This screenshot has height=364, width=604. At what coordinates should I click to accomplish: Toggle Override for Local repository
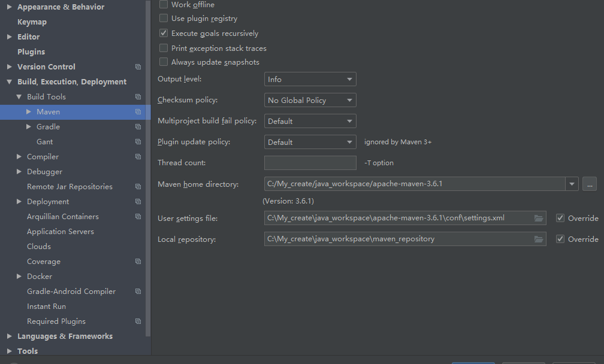click(x=560, y=239)
